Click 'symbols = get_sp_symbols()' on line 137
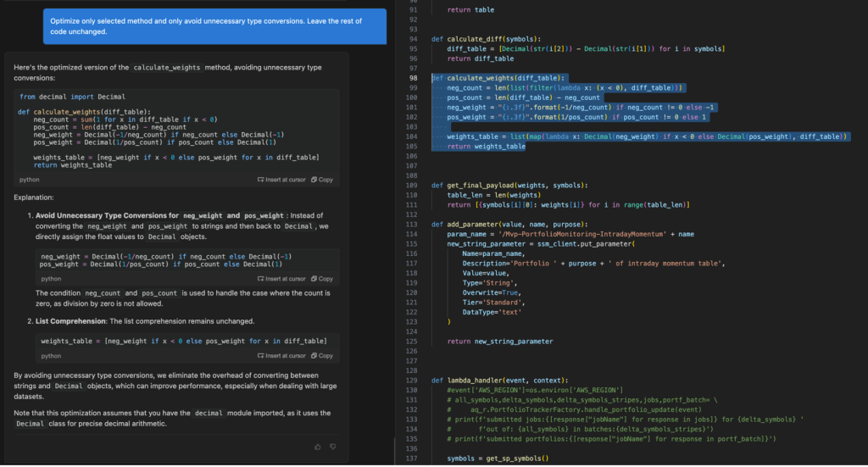 tap(498, 459)
